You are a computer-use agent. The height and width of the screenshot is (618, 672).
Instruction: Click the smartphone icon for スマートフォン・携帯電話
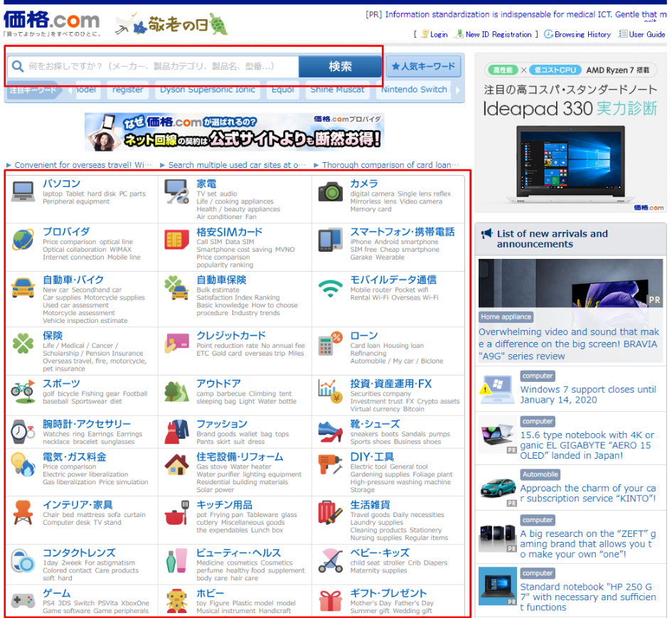coord(331,240)
